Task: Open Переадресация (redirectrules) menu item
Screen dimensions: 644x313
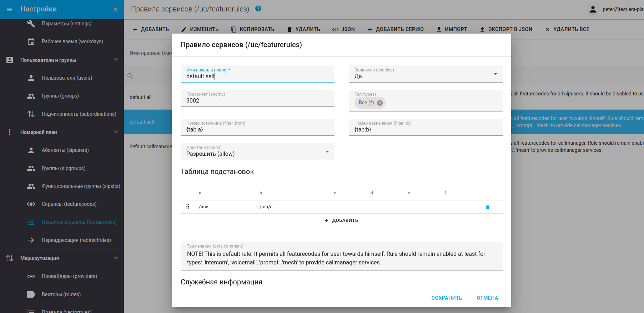Action: point(76,240)
